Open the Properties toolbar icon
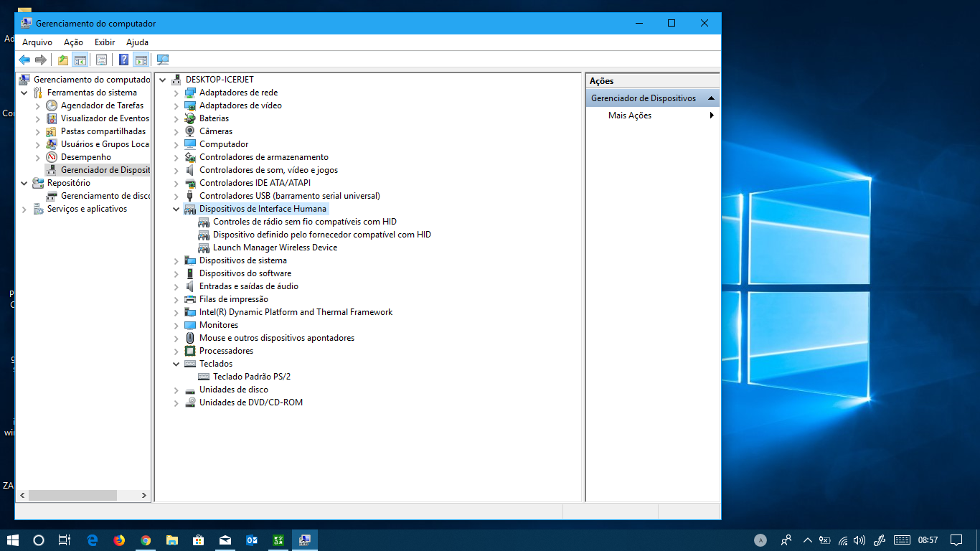The width and height of the screenshot is (980, 551). click(x=101, y=60)
